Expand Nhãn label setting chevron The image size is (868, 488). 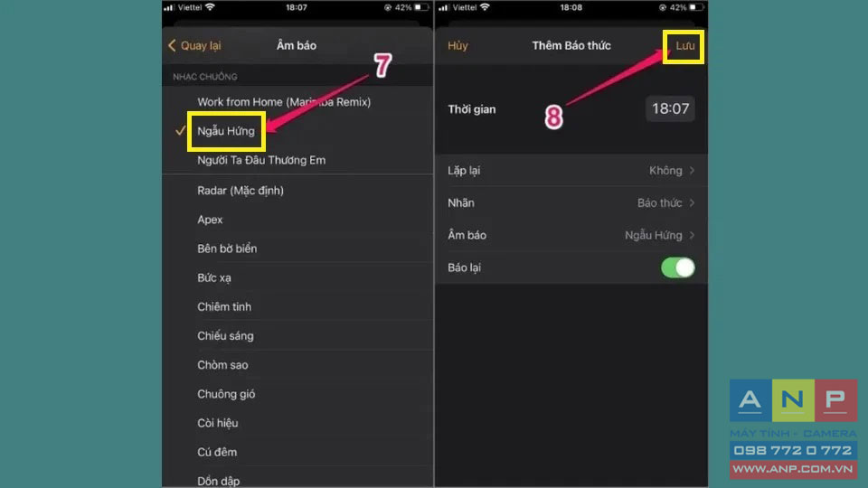pyautogui.click(x=692, y=203)
